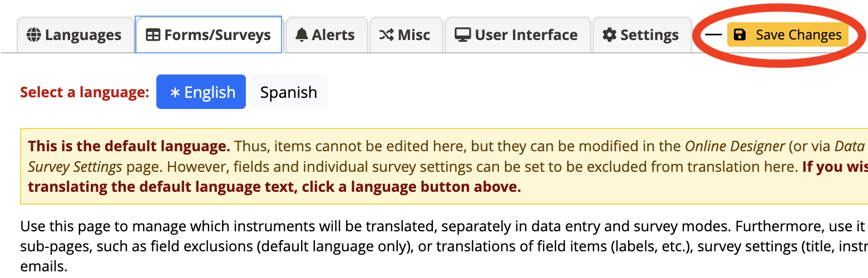The image size is (868, 278).
Task: Open the Settings tab
Action: [x=642, y=35]
